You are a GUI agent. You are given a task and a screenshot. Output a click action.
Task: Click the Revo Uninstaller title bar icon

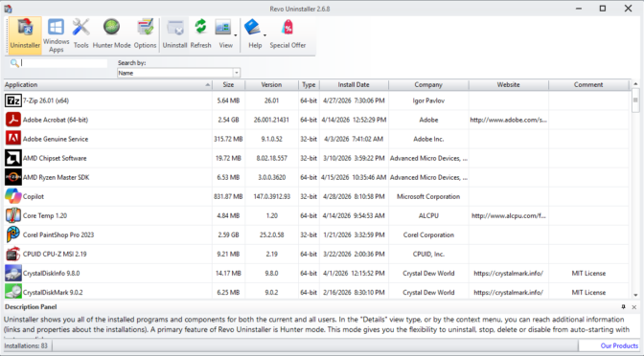pyautogui.click(x=8, y=9)
